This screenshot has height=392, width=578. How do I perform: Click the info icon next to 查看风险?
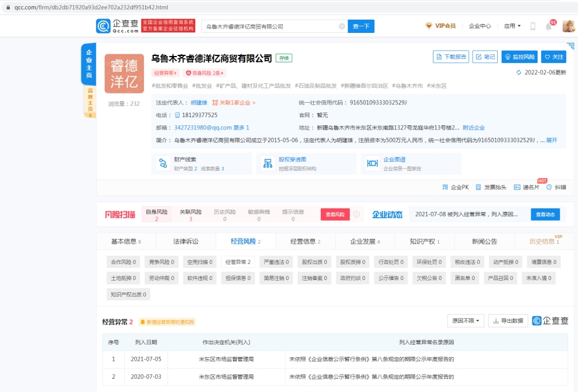357,214
